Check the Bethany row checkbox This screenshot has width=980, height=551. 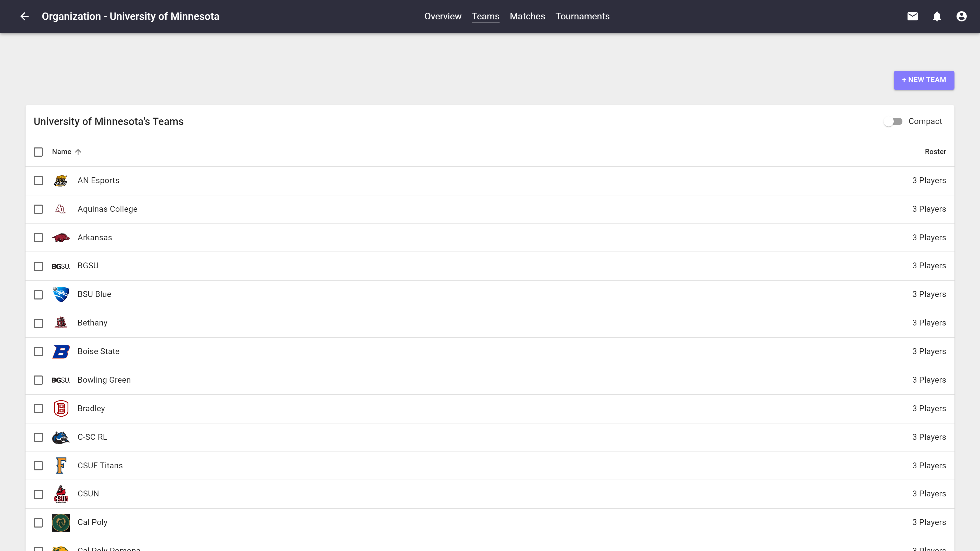click(x=38, y=323)
